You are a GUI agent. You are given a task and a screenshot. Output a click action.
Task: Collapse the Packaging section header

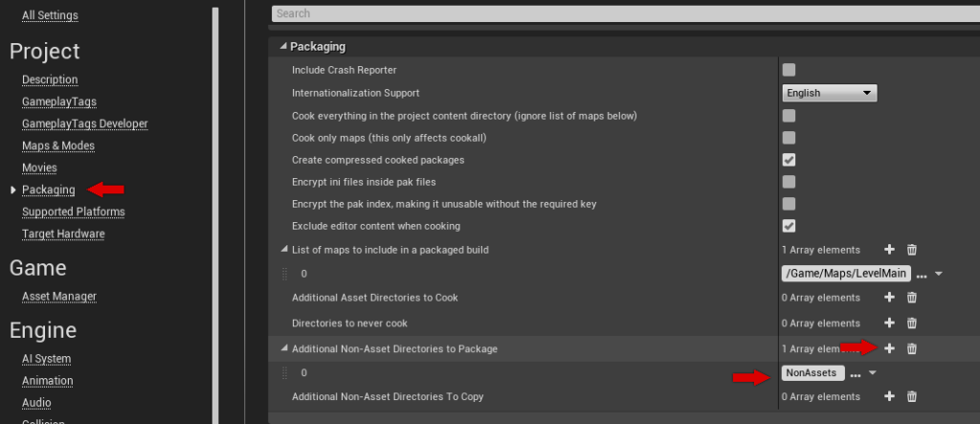283,46
